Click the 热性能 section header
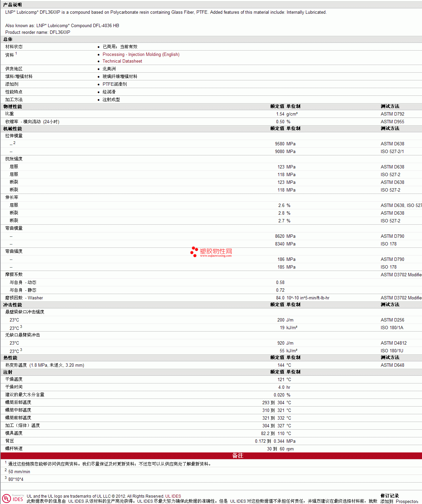This screenshot has width=422, height=504. coord(10,358)
